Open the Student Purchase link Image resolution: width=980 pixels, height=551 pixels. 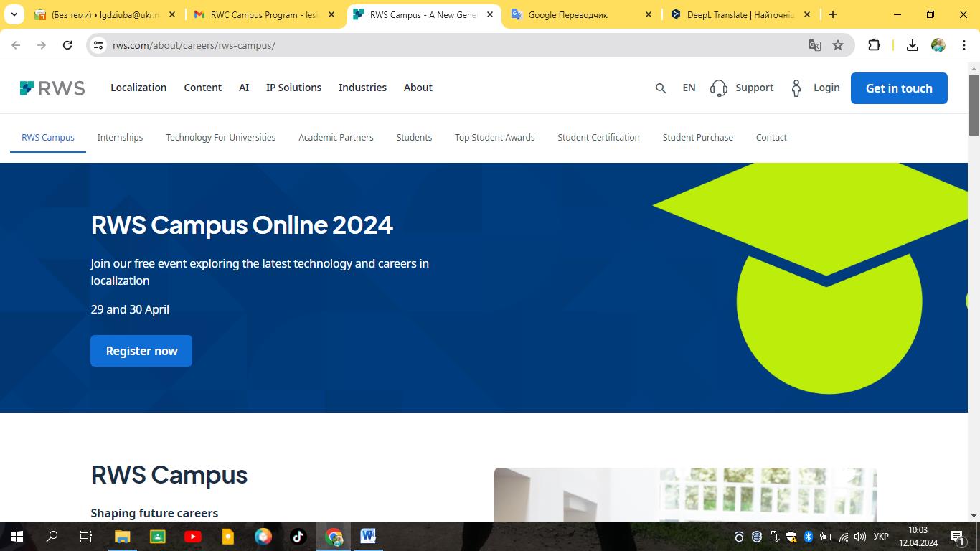698,137
